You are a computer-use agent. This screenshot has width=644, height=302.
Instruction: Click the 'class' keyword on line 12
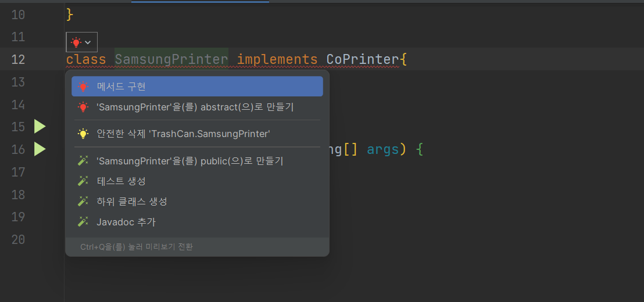pos(86,59)
